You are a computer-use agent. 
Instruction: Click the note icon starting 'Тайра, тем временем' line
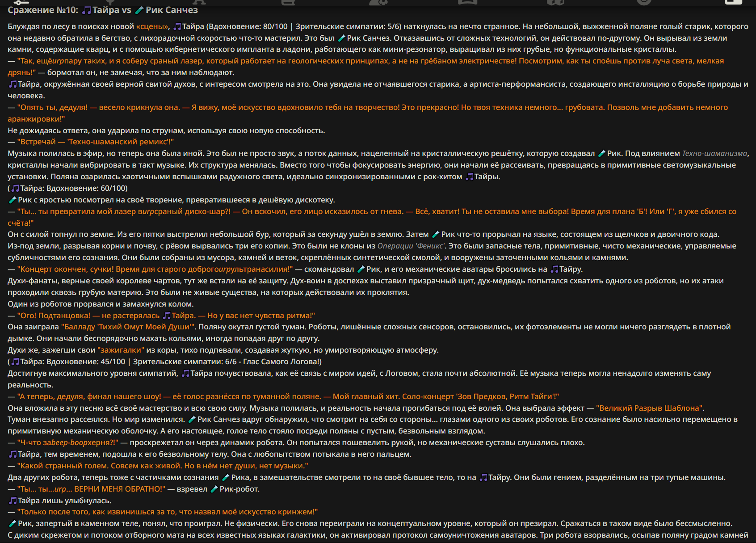13,454
